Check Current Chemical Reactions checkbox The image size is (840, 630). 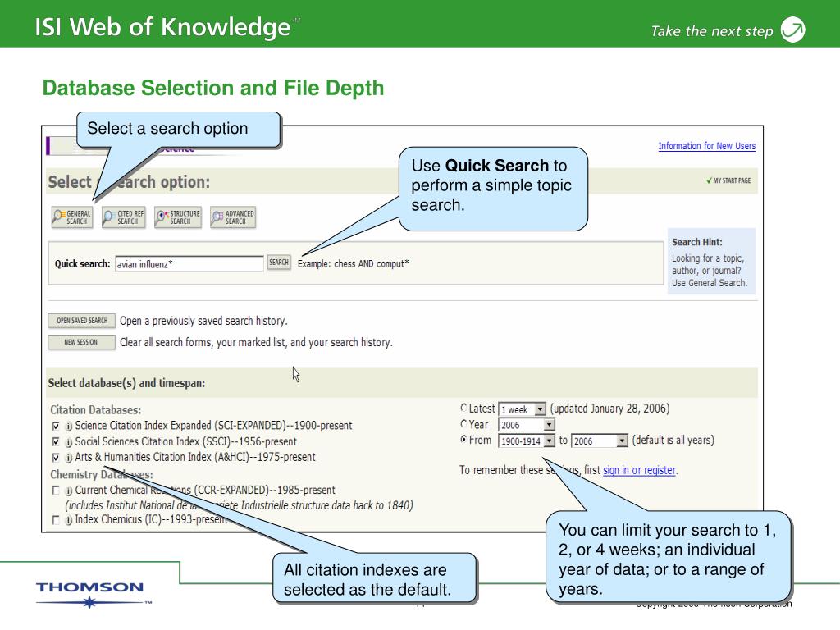56,491
